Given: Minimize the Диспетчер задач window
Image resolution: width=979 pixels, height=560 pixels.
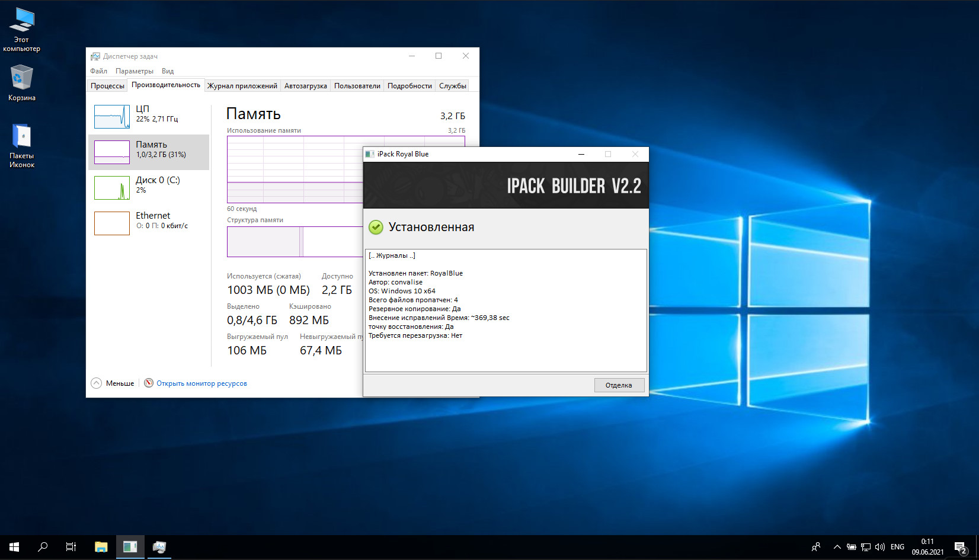Looking at the screenshot, I should [x=412, y=56].
